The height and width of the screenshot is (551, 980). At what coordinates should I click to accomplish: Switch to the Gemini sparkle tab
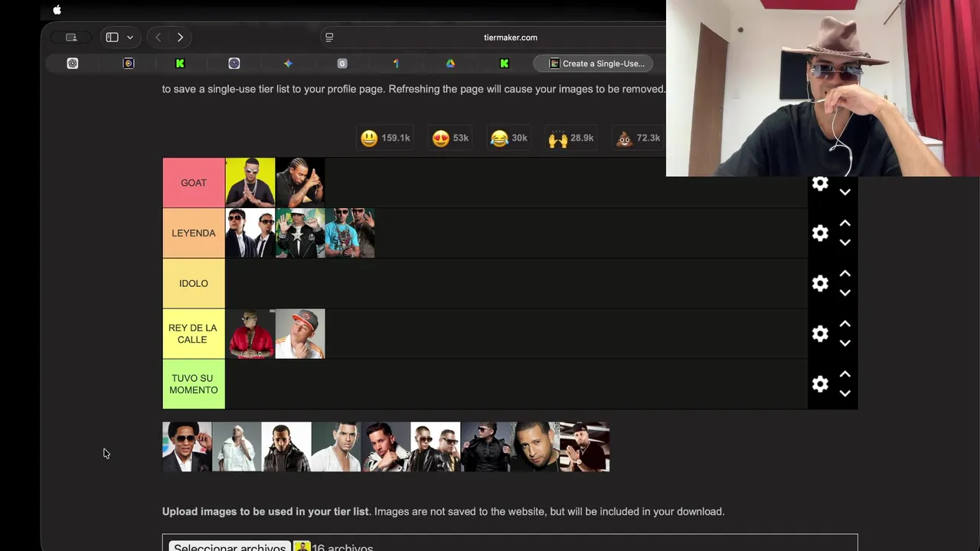coord(288,64)
